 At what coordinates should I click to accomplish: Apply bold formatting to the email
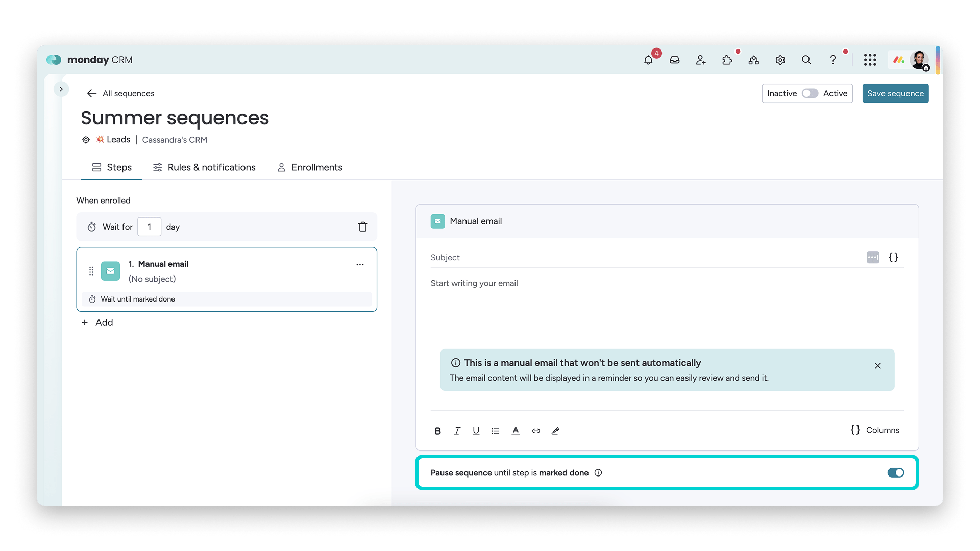coord(437,431)
